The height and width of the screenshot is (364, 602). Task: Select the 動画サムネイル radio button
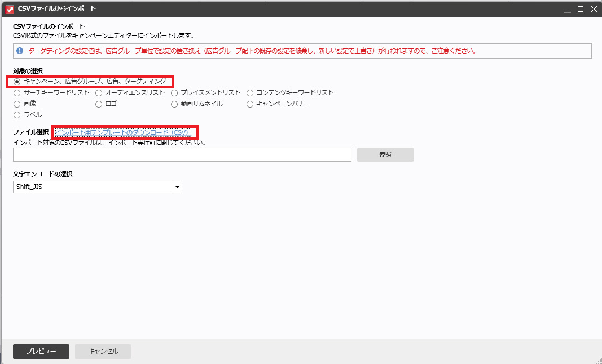(174, 104)
